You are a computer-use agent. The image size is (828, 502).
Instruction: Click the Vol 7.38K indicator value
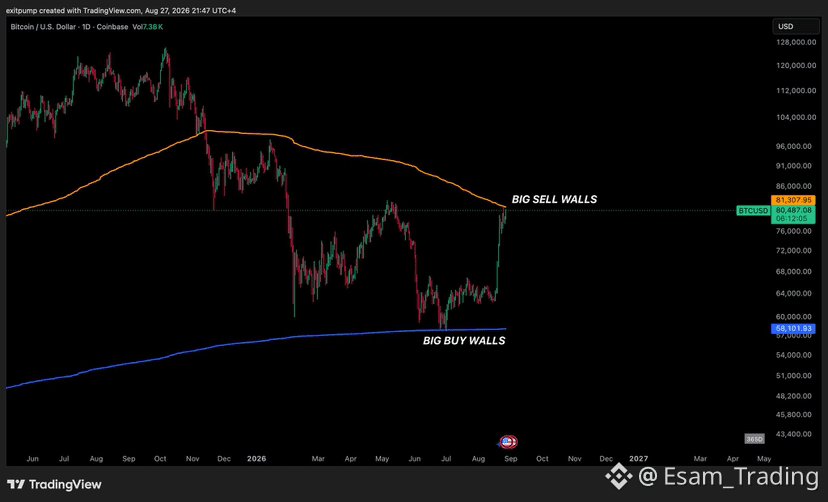coord(148,26)
